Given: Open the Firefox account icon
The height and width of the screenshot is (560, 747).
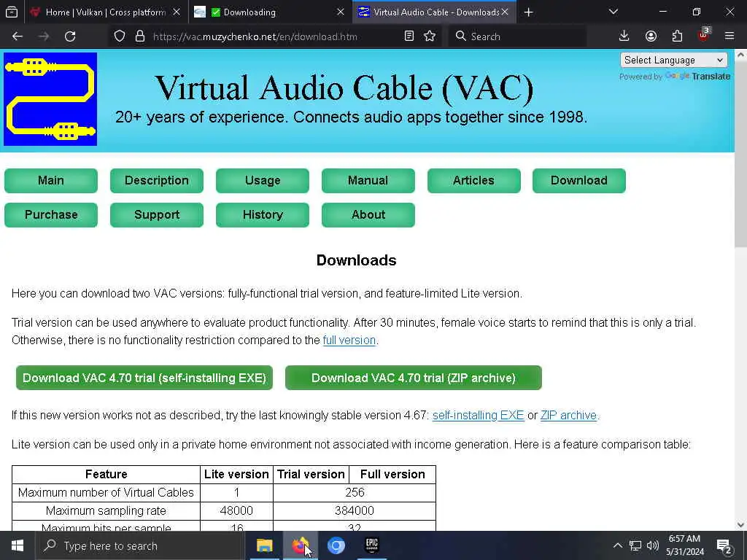Looking at the screenshot, I should (x=651, y=36).
